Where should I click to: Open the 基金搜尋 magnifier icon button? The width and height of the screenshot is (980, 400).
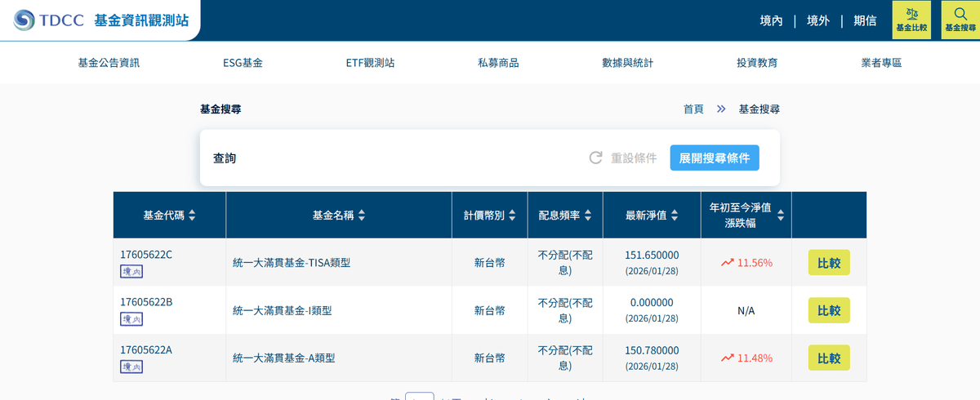(x=960, y=20)
